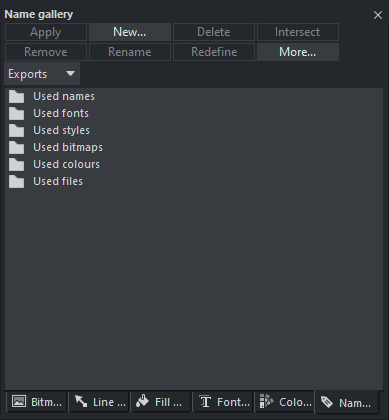390x420 pixels.
Task: Click the More... button
Action: (x=298, y=52)
